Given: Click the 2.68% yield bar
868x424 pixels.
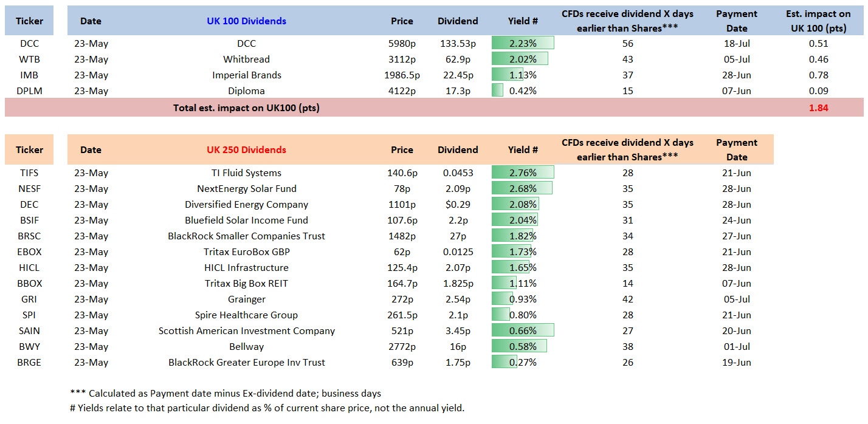Looking at the screenshot, I should tap(522, 188).
